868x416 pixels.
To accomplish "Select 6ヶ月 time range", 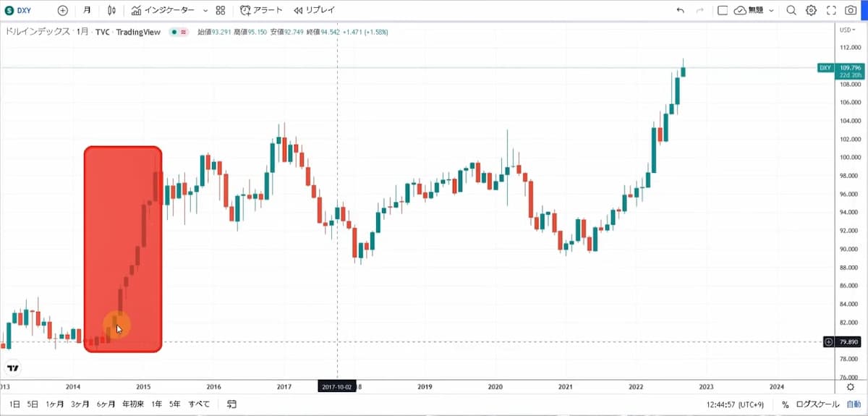I will 106,404.
